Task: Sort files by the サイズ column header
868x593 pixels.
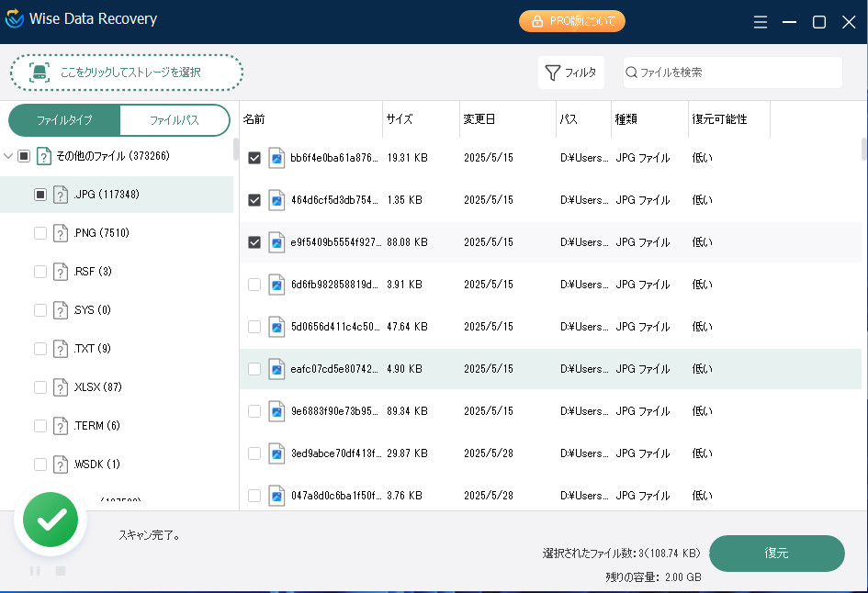Action: coord(400,119)
